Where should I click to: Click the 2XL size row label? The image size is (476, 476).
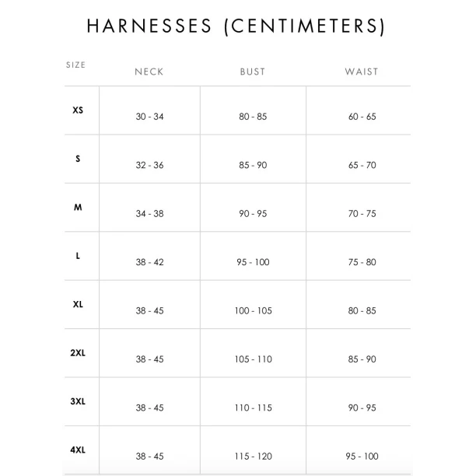[x=78, y=353]
